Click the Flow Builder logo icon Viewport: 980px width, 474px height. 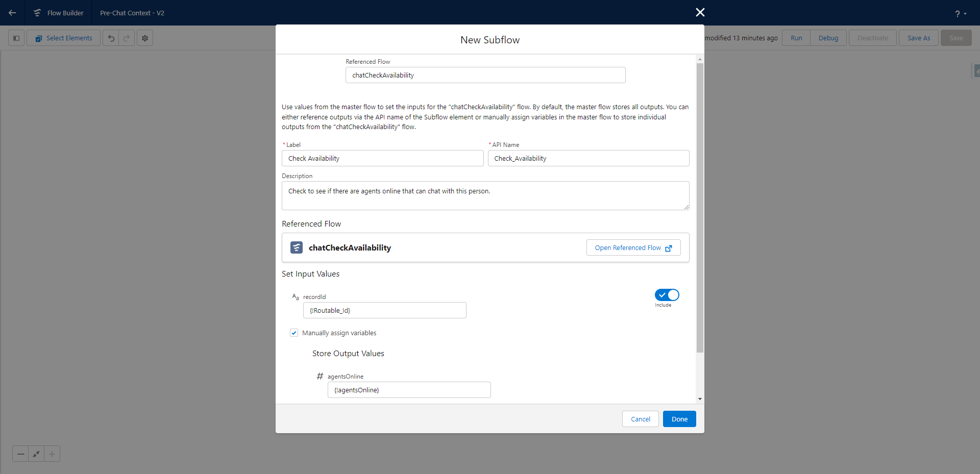click(37, 13)
